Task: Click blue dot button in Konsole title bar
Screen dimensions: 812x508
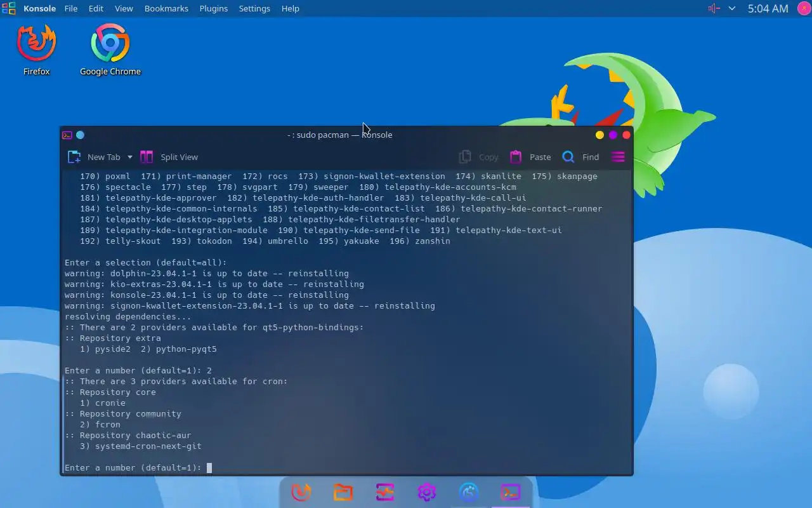Action: [x=80, y=135]
